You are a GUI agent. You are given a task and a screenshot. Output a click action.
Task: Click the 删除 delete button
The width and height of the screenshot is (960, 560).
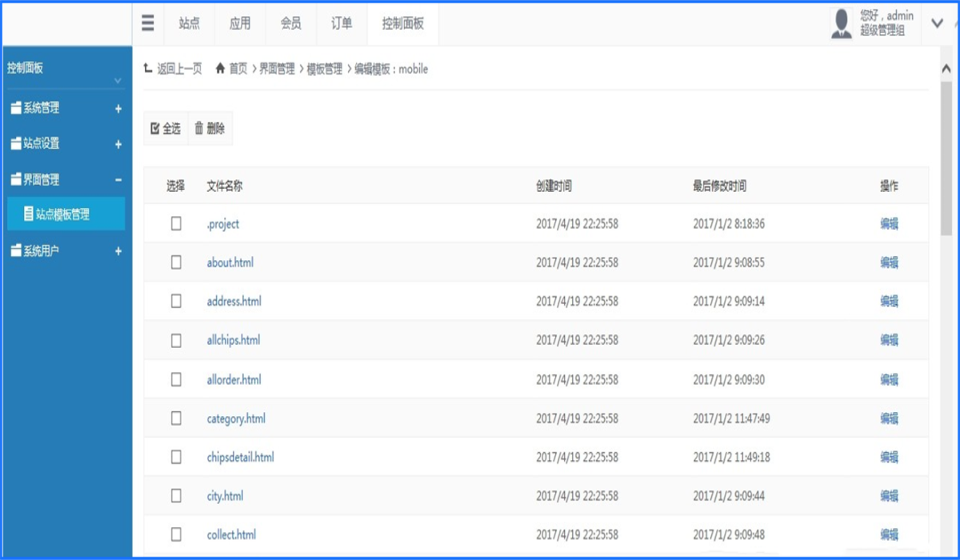tap(210, 128)
